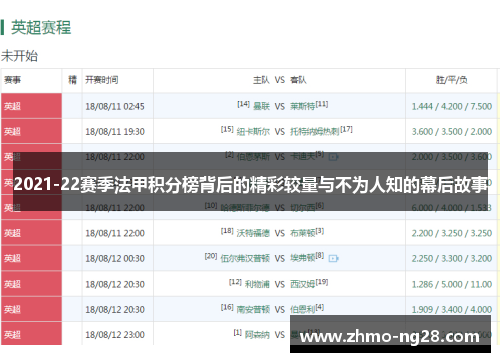The height and width of the screenshot is (362, 500).
Task: Select odds 1.444 / 4.200 / 7.500
Action: 452,106
